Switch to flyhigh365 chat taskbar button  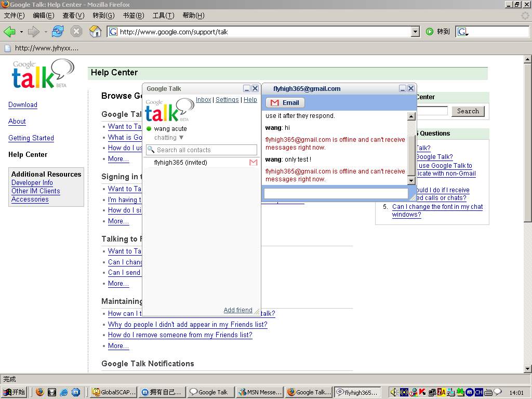coord(358,392)
